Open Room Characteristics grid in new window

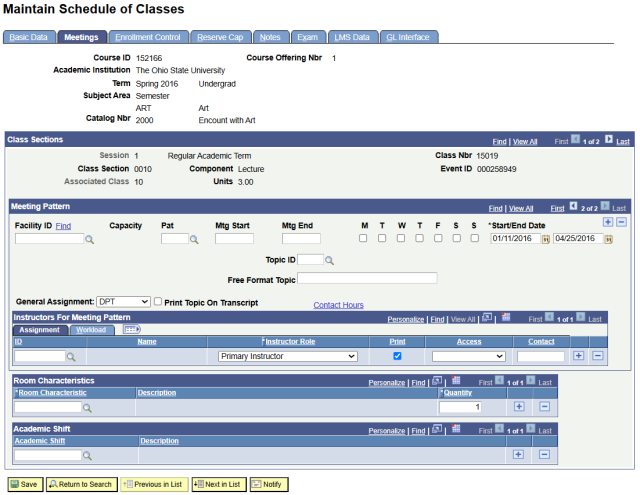point(437,381)
